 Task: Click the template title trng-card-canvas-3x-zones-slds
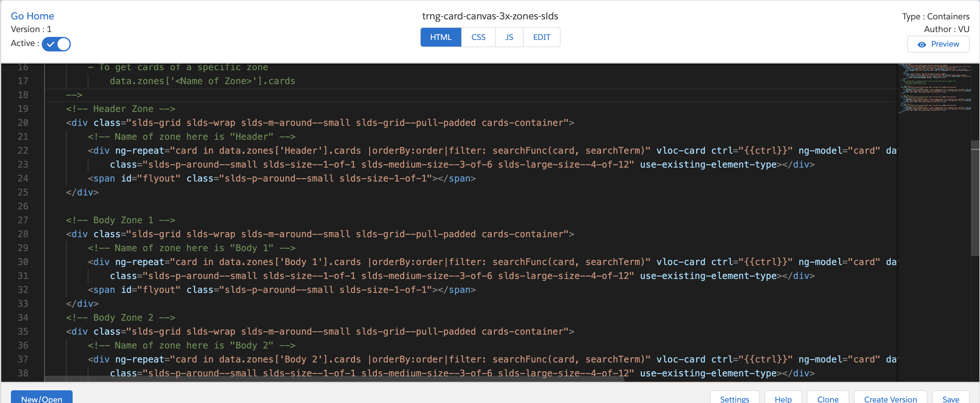[490, 16]
